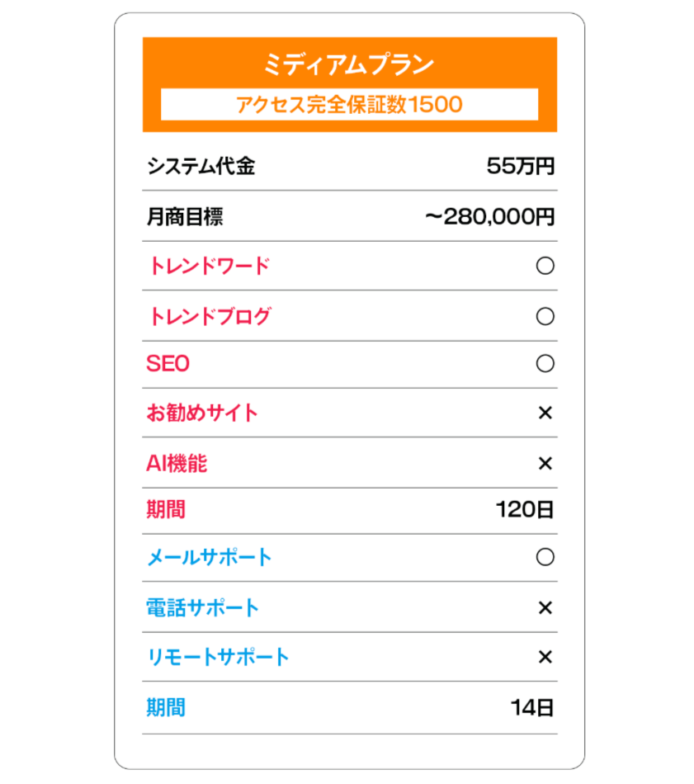Click the 120日 period value

(525, 509)
